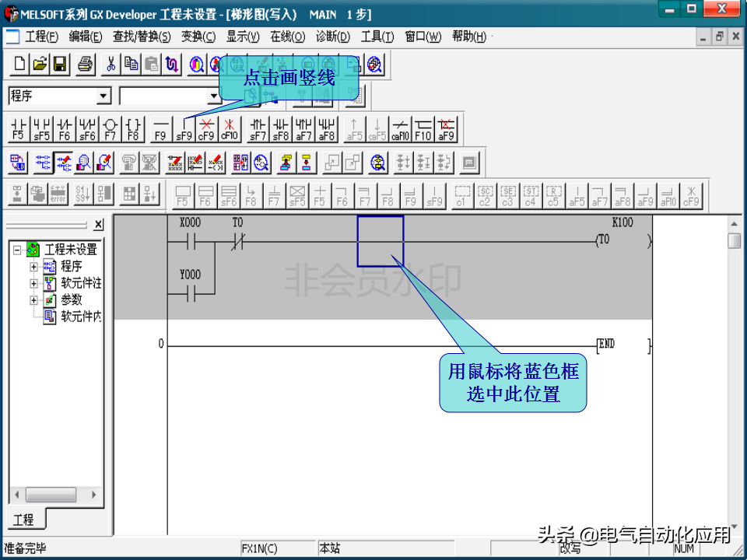Select the 软元件内 tree item

point(72,317)
